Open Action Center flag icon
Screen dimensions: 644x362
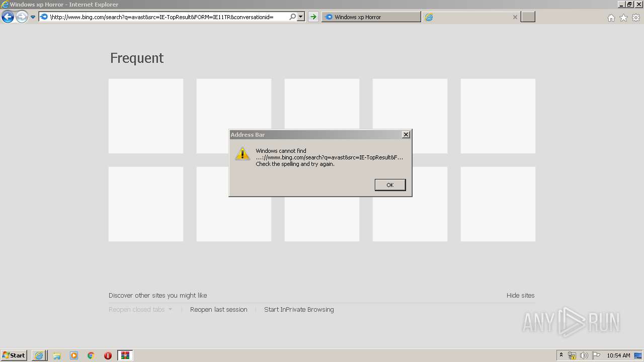(596, 355)
